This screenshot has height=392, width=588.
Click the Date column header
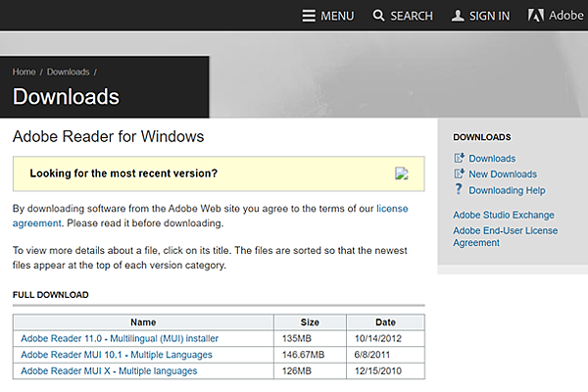385,321
